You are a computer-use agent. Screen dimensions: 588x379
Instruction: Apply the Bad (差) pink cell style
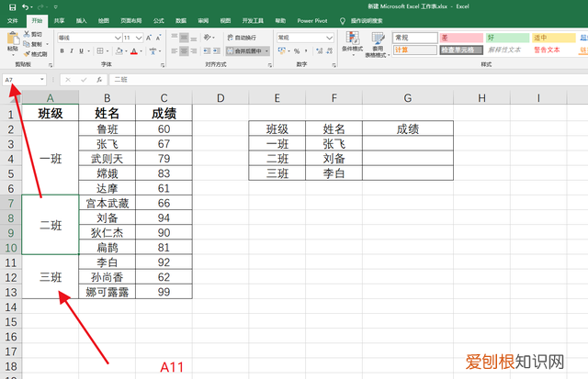(x=461, y=38)
